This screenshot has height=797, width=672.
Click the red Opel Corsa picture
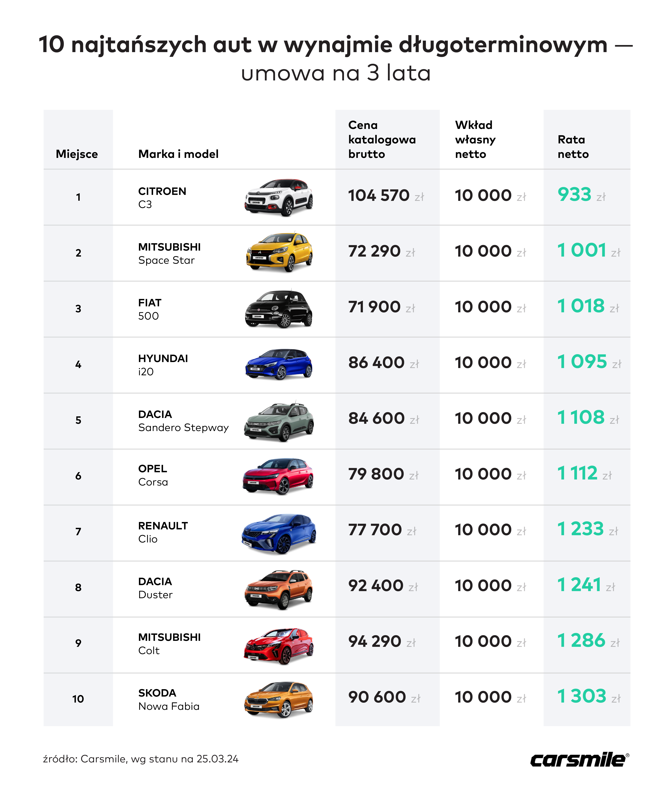278,476
